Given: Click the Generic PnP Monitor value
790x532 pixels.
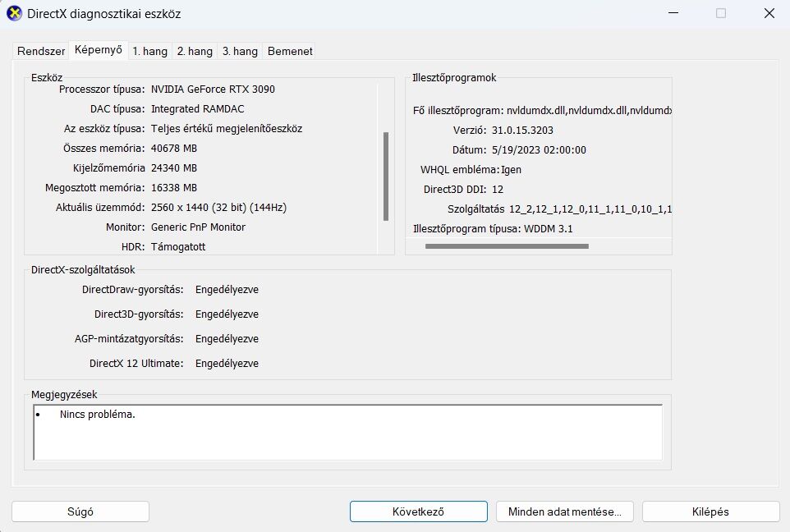Looking at the screenshot, I should pyautogui.click(x=198, y=227).
